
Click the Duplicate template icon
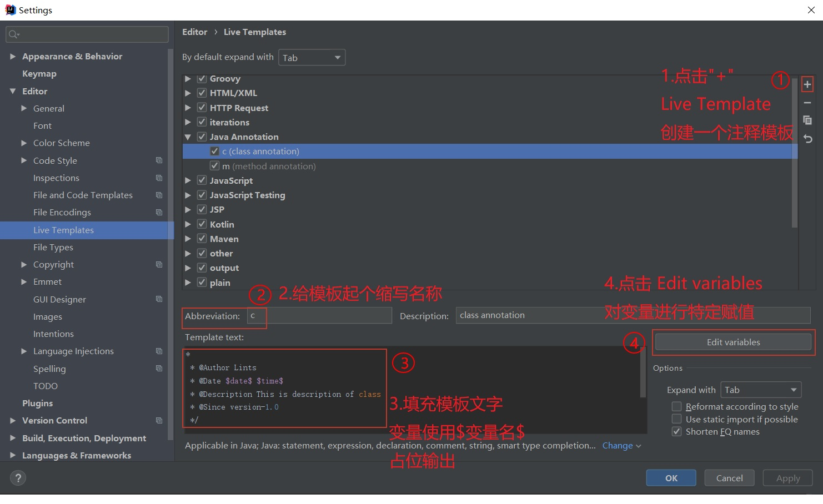point(807,120)
